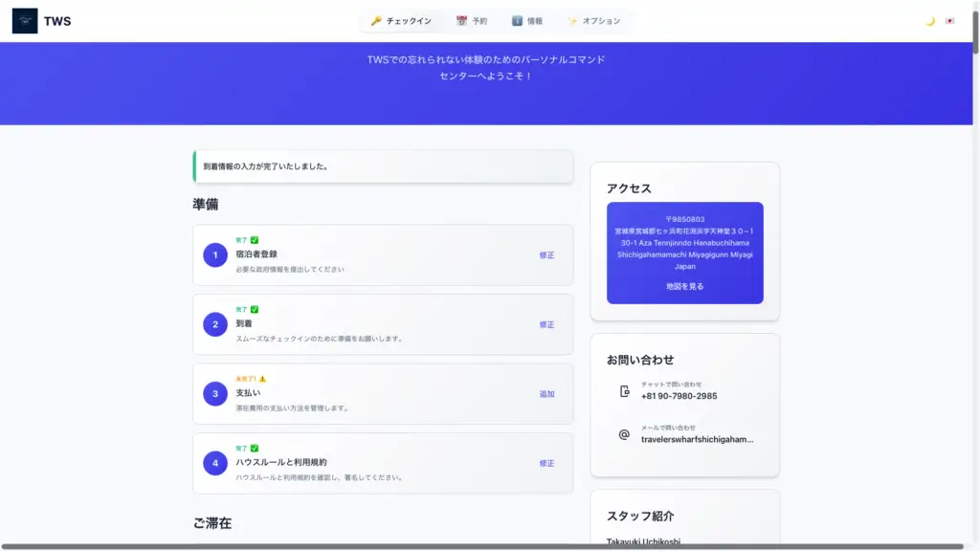Open the チェックイン tab with key icon
Image resolution: width=980 pixels, height=551 pixels.
tap(401, 21)
